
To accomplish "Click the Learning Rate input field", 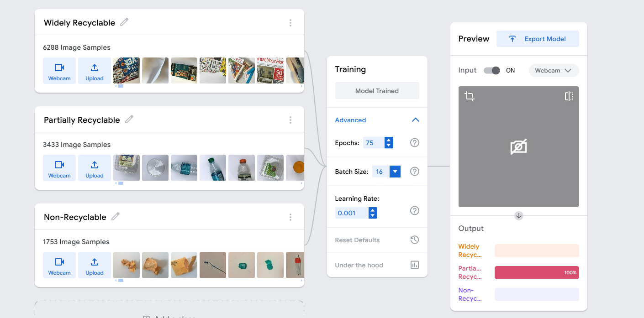I will pyautogui.click(x=352, y=213).
